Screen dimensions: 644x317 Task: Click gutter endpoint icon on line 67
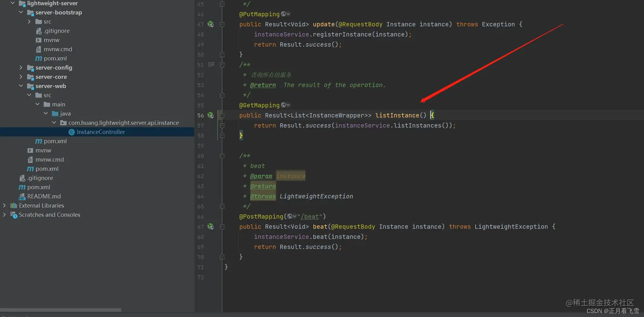click(x=210, y=227)
